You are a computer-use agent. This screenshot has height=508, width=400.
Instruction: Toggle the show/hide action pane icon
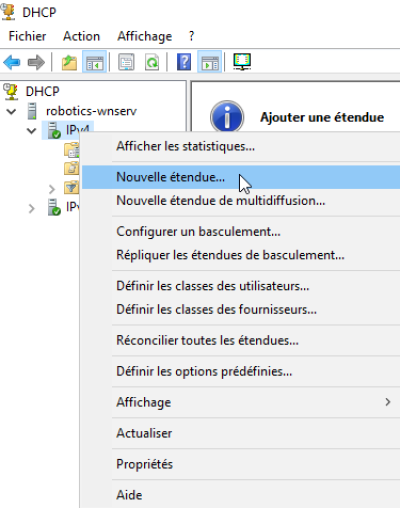[x=209, y=62]
